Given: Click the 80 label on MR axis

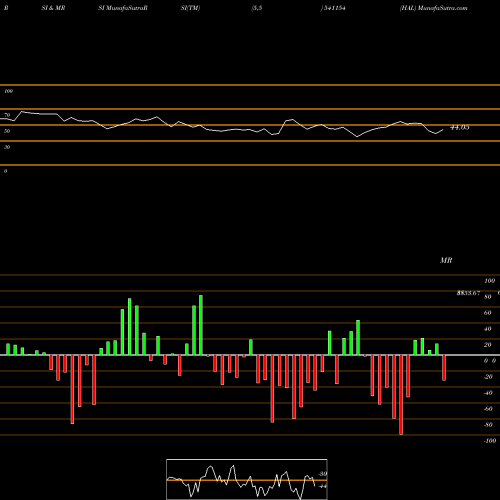Looking at the screenshot, I should click(x=488, y=297).
